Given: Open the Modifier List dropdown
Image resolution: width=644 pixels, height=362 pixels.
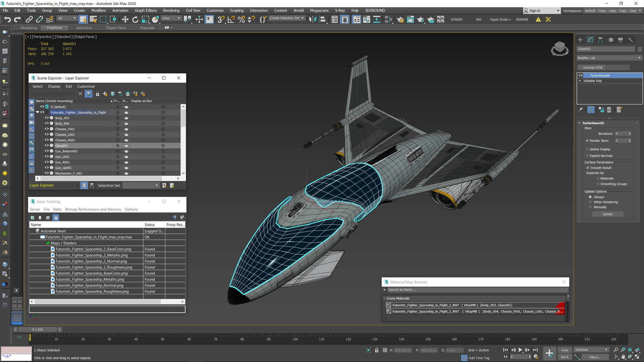Looking at the screenshot, I should [609, 58].
